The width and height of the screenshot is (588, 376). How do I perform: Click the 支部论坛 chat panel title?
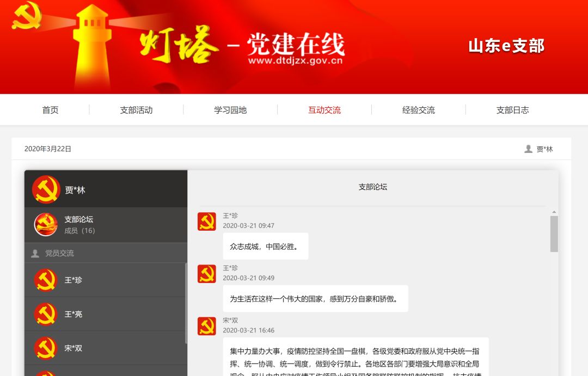click(x=373, y=187)
